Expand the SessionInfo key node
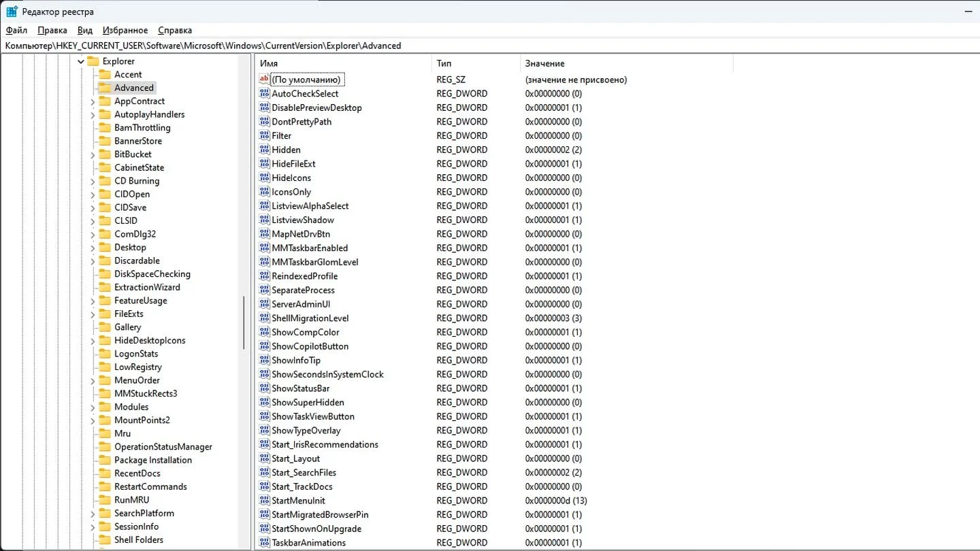The image size is (980, 551). 93,527
